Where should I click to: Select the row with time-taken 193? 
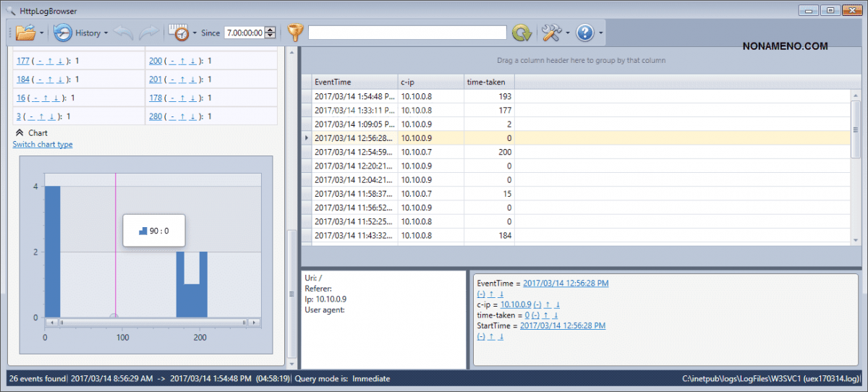412,96
